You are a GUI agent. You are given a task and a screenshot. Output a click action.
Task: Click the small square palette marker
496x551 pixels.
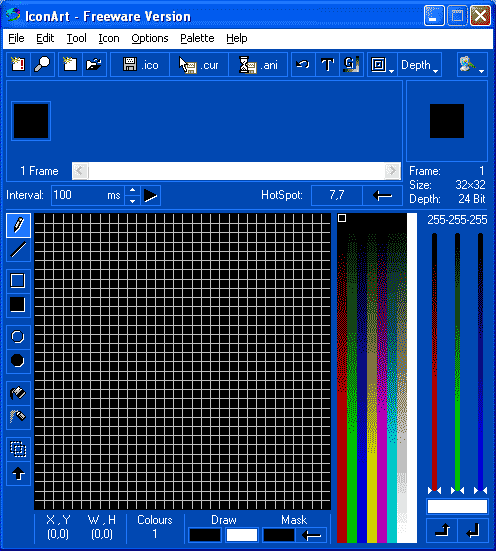[342, 218]
